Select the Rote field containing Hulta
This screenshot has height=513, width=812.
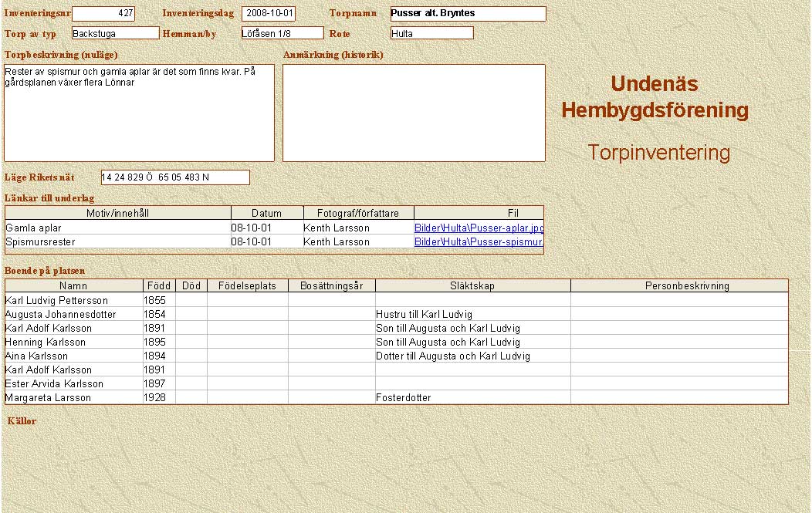431,33
